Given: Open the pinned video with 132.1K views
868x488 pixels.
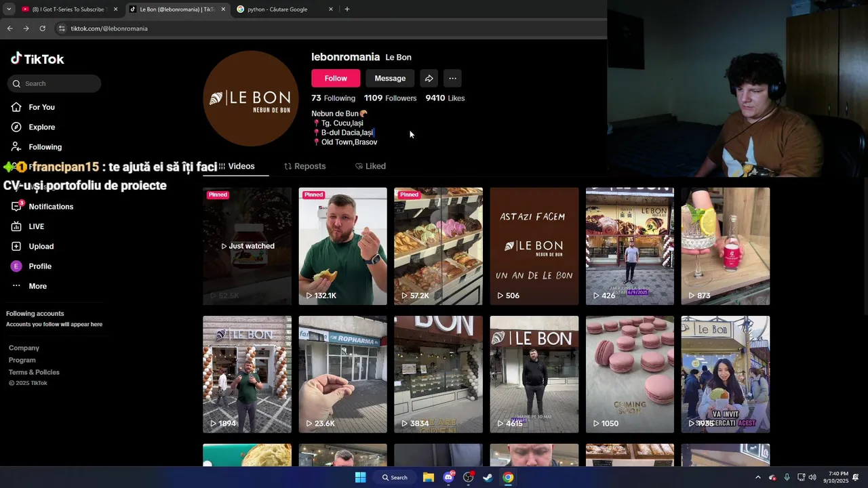Looking at the screenshot, I should coord(342,246).
